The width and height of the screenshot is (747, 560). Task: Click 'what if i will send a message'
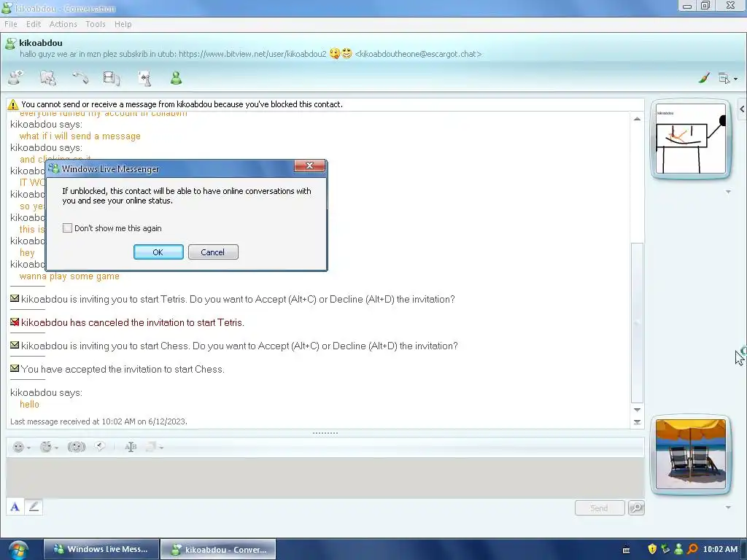pos(80,136)
